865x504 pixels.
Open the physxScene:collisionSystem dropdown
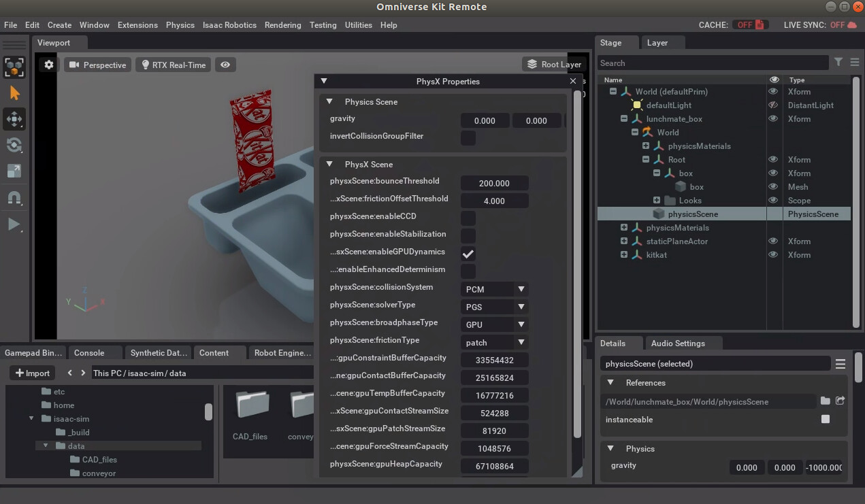click(x=494, y=289)
